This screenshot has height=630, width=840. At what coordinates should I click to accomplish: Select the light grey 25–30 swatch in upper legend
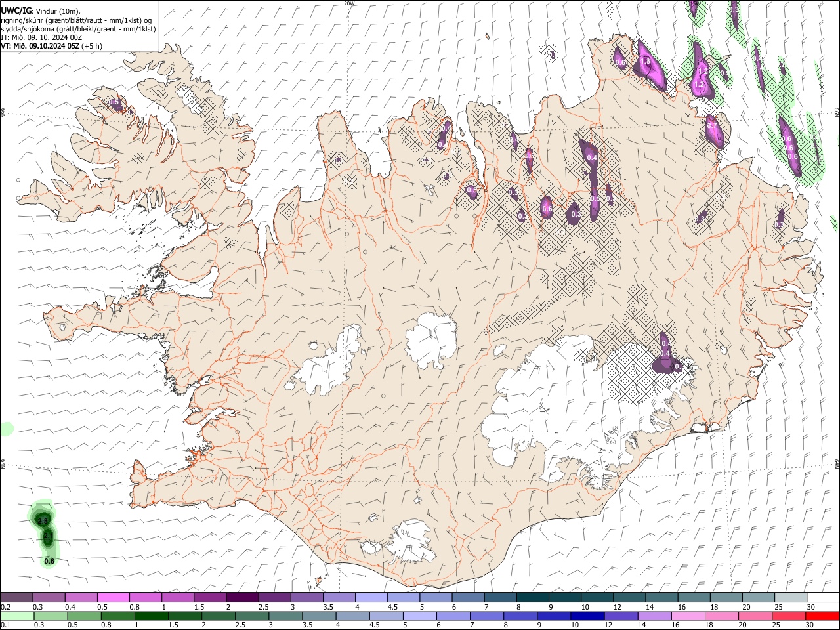pyautogui.click(x=790, y=597)
